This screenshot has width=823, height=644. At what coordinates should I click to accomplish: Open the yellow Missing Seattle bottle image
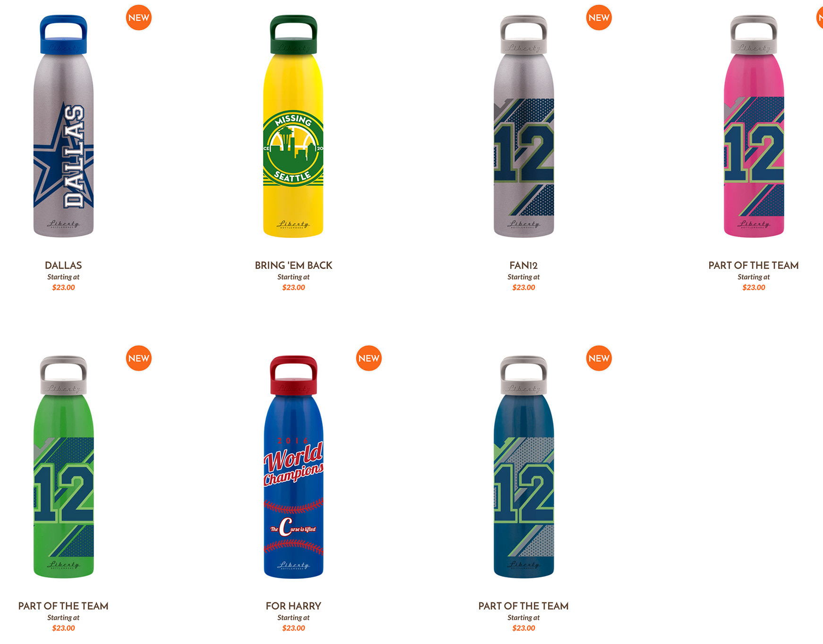(x=293, y=126)
